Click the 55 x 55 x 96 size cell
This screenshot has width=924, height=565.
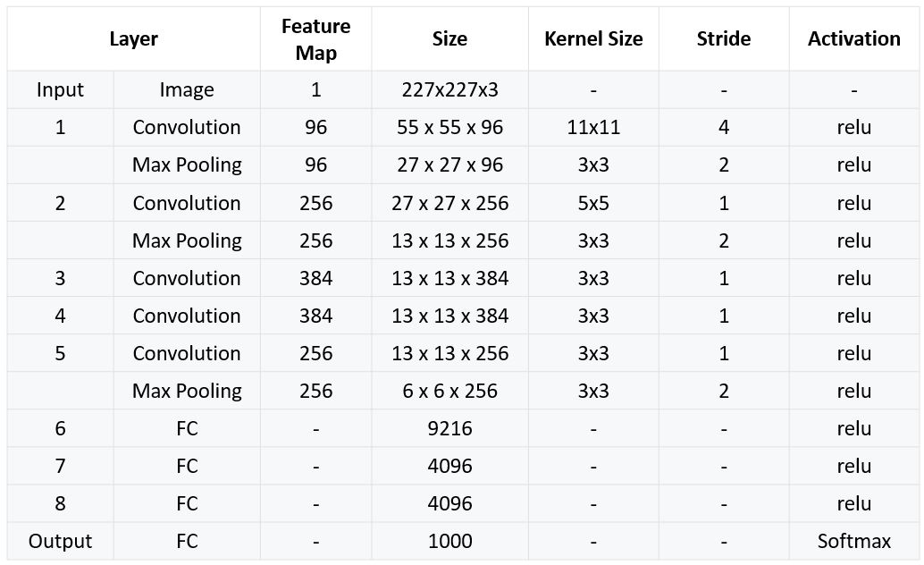coord(449,128)
